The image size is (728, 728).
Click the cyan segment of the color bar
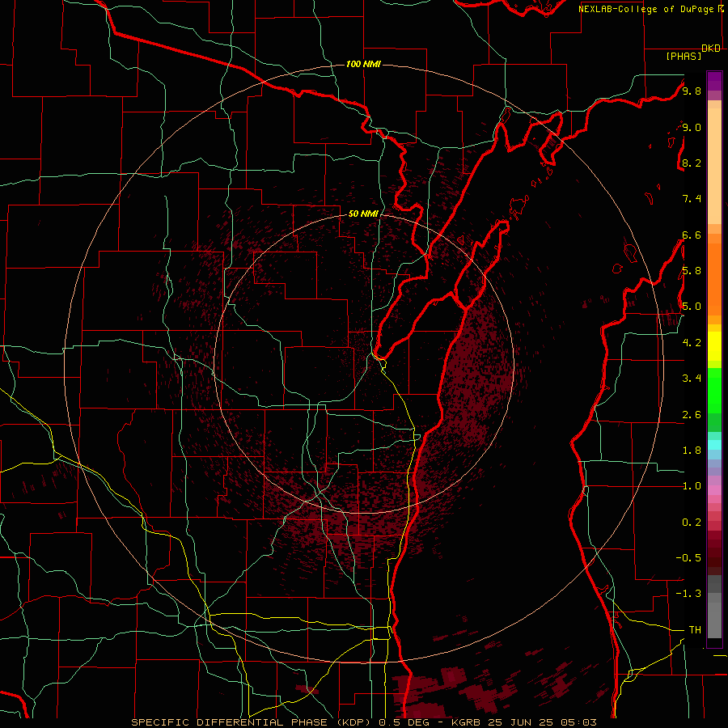pos(714,445)
